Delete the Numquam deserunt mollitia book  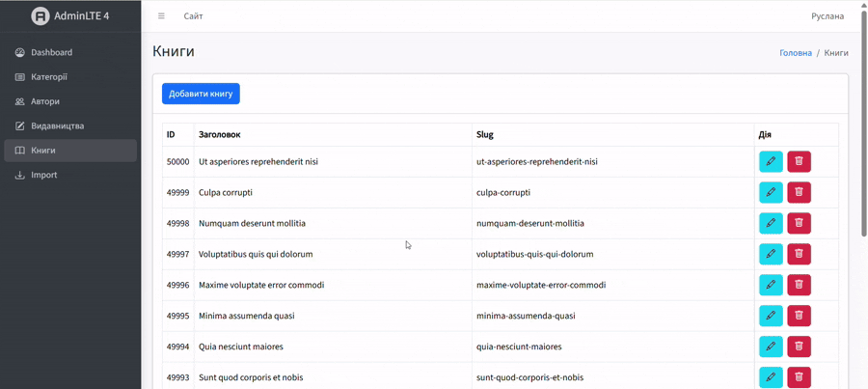tap(799, 223)
